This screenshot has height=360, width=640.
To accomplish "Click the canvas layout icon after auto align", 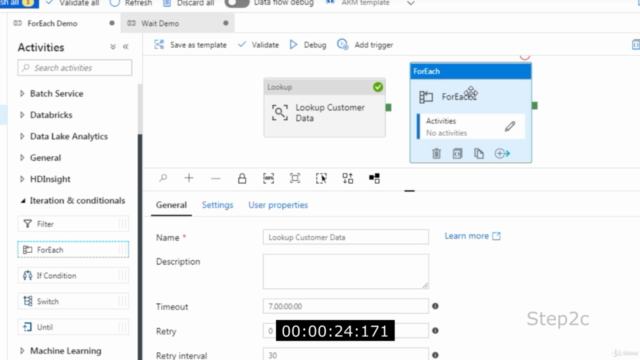I will coord(374,178).
